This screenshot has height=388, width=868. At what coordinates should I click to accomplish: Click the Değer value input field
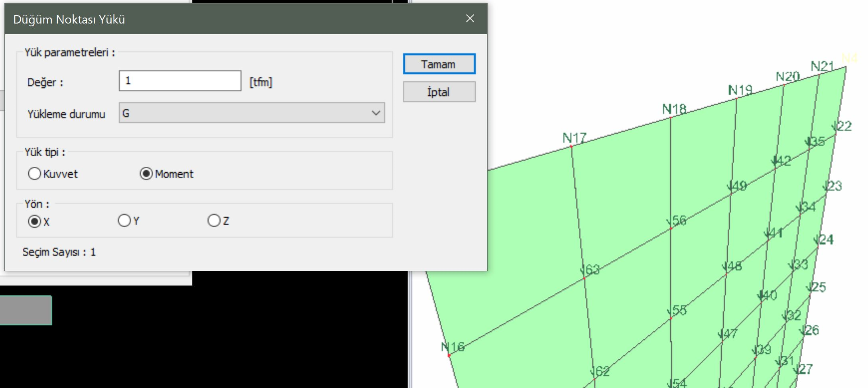coord(180,81)
